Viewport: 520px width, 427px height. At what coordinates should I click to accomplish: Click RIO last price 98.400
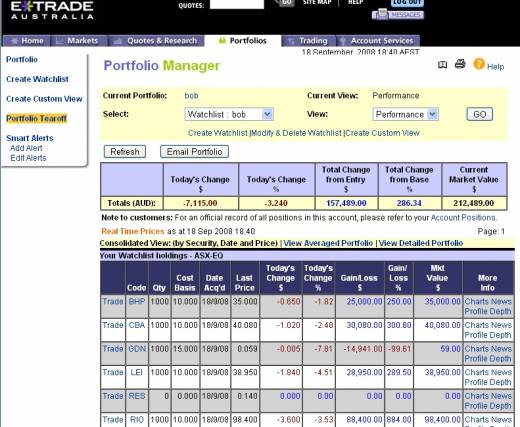(245, 420)
